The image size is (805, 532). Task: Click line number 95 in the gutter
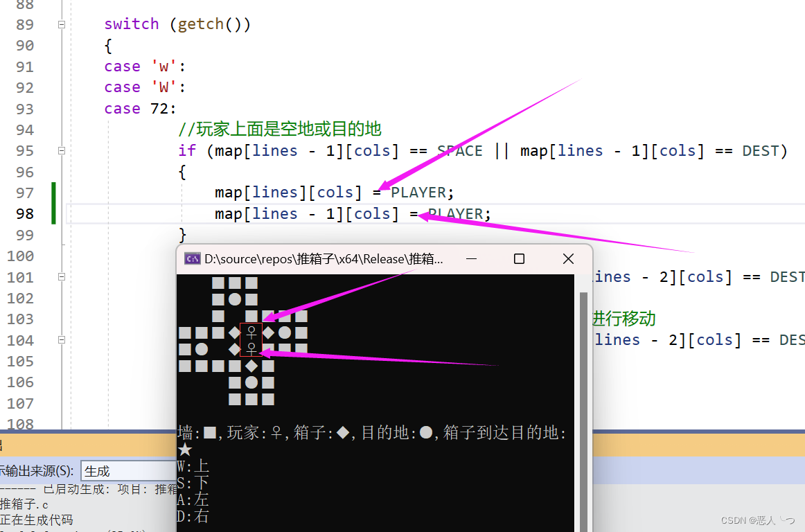tap(25, 150)
